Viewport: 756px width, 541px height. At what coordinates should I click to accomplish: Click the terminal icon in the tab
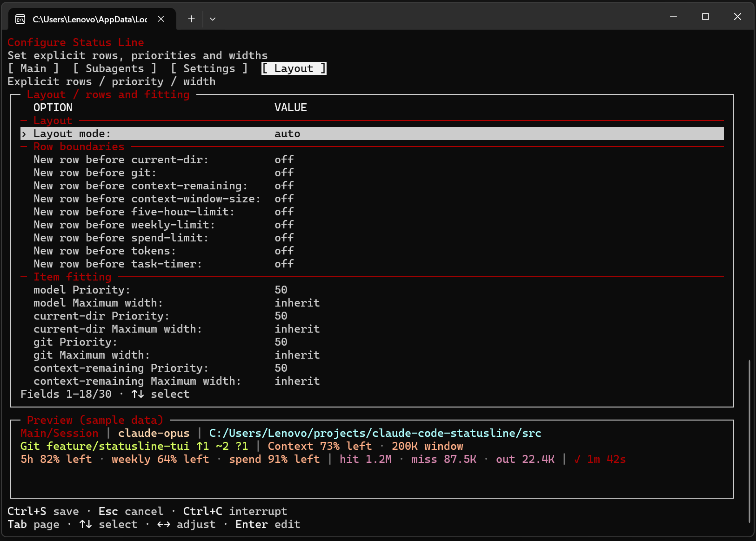pos(20,19)
